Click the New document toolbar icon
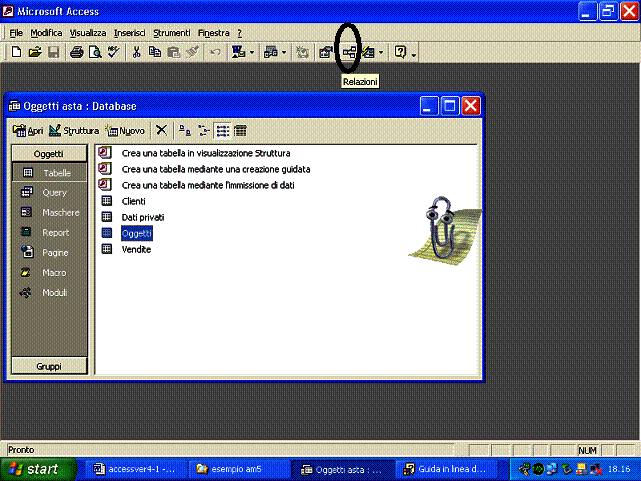Image resolution: width=641 pixels, height=481 pixels. coord(16,52)
